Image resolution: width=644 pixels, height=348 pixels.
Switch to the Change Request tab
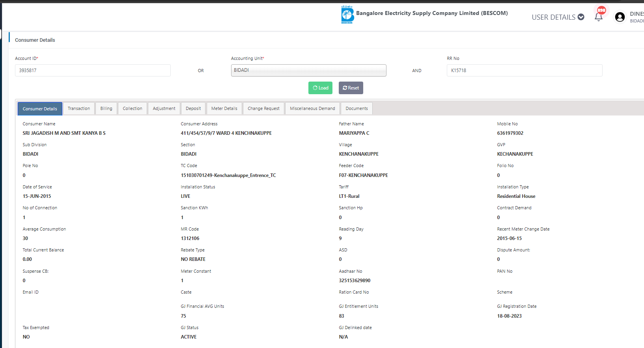point(263,108)
